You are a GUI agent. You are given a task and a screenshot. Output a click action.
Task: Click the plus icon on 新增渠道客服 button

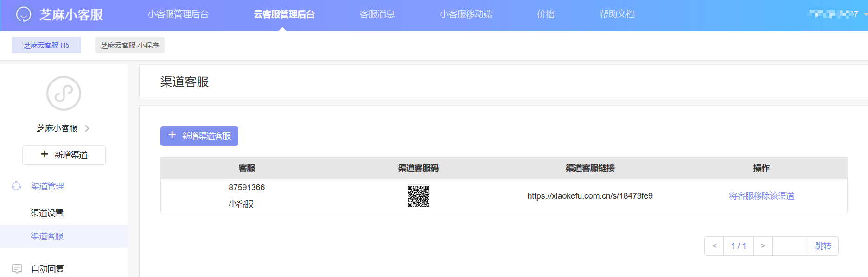point(172,135)
